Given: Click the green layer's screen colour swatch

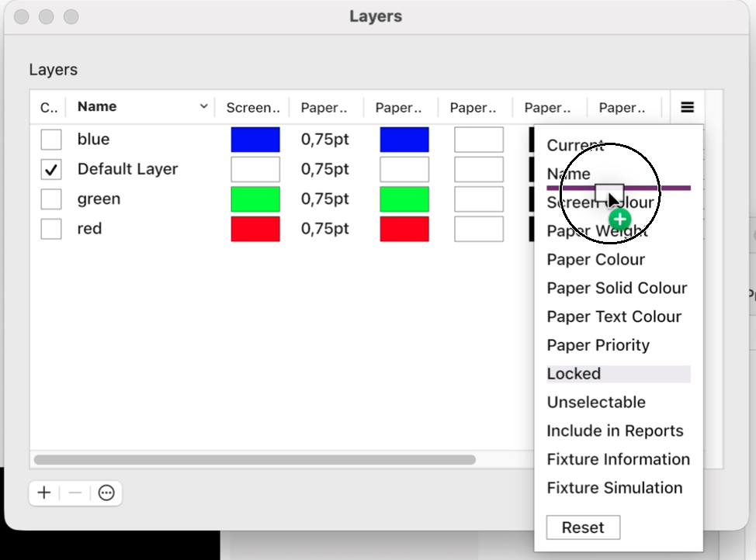Looking at the screenshot, I should point(255,199).
